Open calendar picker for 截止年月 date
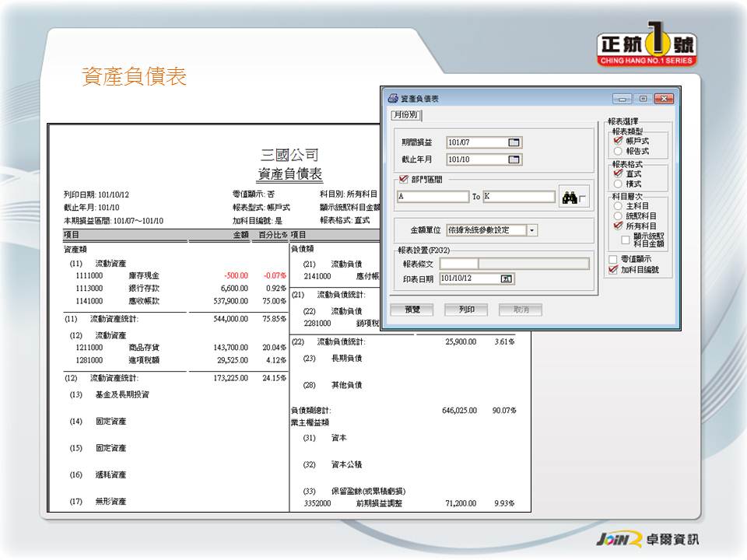Image resolution: width=747 pixels, height=560 pixels. pyautogui.click(x=514, y=159)
